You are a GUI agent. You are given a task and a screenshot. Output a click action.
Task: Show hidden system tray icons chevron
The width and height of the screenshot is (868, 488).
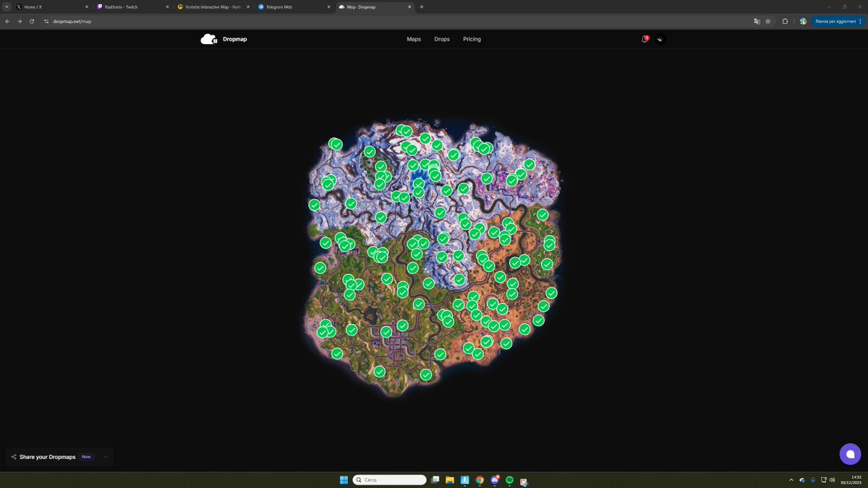coord(793,480)
